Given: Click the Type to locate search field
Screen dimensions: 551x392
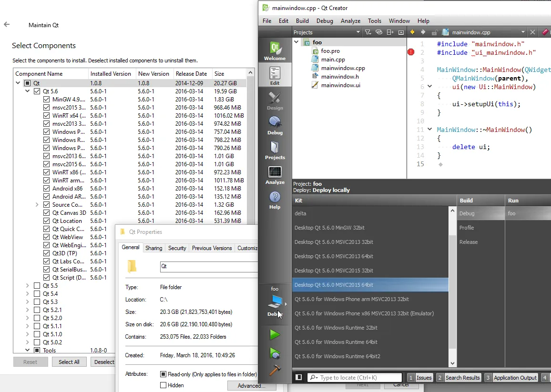Looking at the screenshot, I should (355, 378).
